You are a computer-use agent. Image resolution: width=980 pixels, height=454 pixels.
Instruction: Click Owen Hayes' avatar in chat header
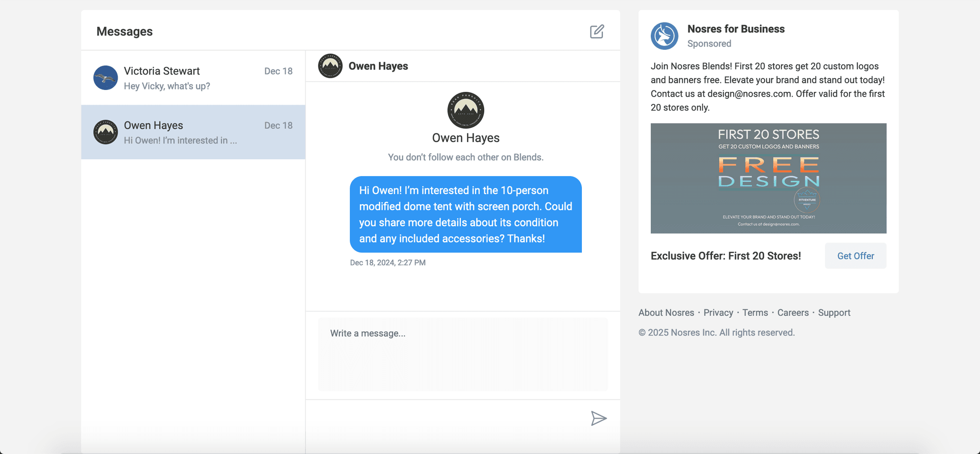pyautogui.click(x=330, y=66)
